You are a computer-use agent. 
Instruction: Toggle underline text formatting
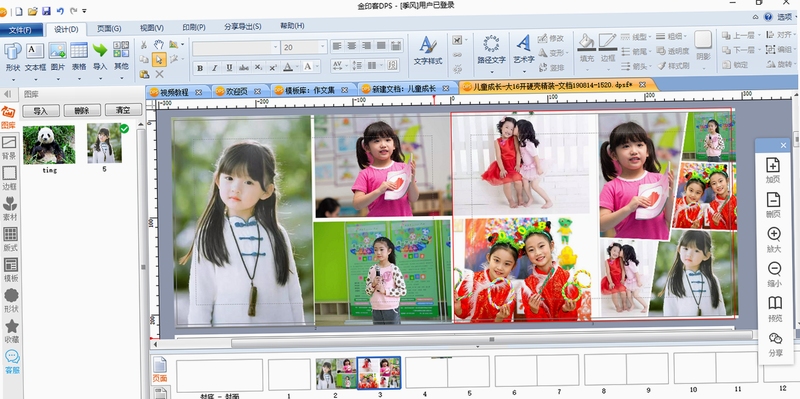point(230,67)
